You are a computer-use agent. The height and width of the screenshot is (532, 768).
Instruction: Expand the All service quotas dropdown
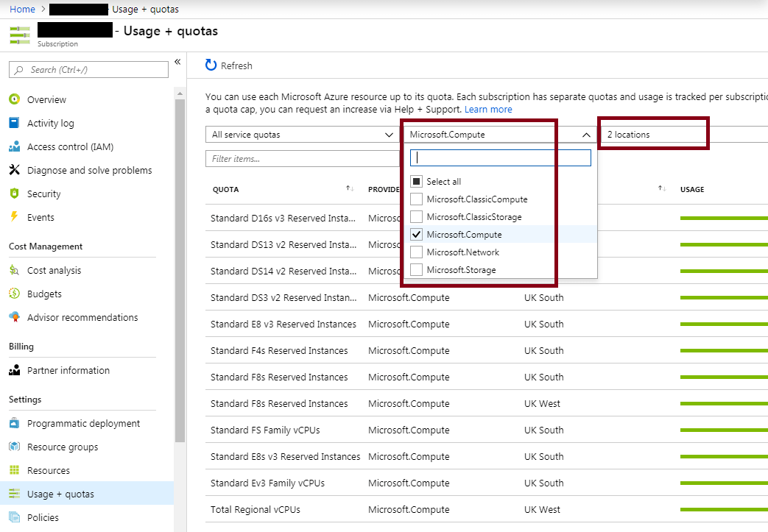click(302, 135)
